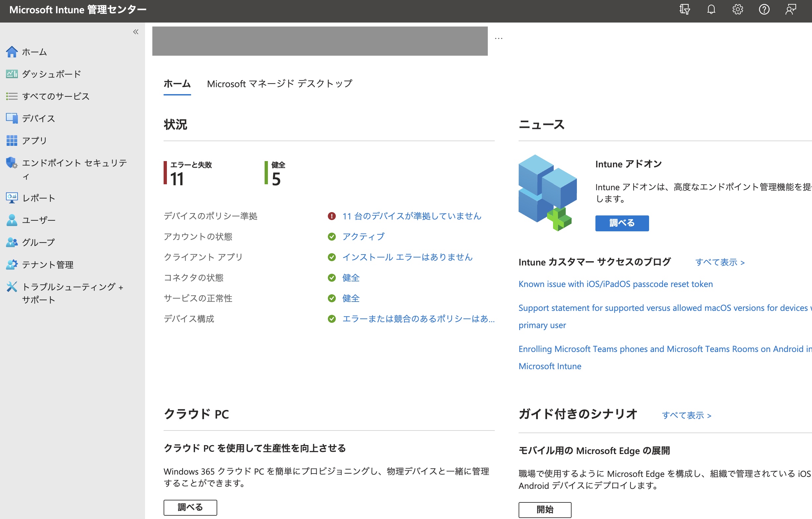Open Known issue with iOS/iPadOS passcode reset token
This screenshot has height=519, width=812.
(x=615, y=284)
